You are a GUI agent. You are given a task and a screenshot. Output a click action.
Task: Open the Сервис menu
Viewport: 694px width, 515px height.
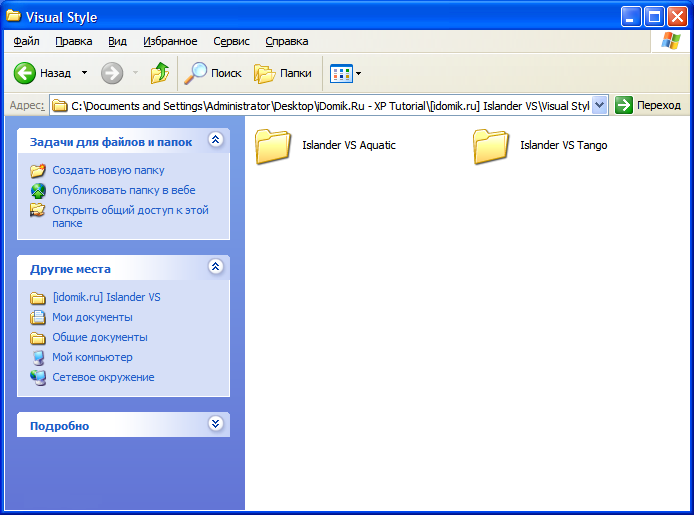tap(232, 41)
